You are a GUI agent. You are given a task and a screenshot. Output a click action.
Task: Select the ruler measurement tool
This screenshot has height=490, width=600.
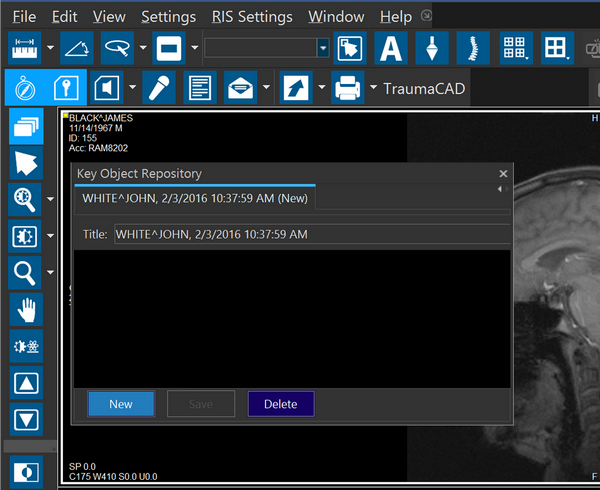tap(25, 48)
